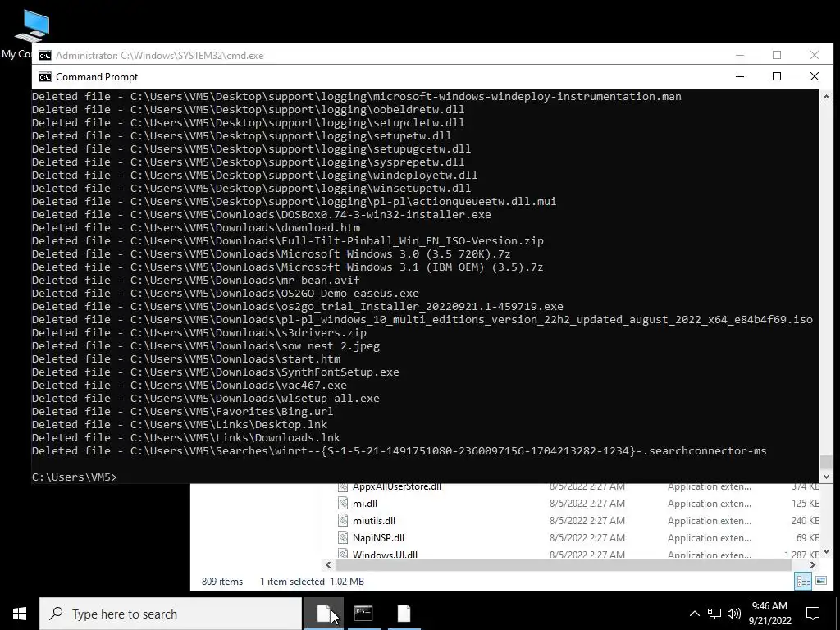Click the Show desktop strip at the taskbar edge
Image resolution: width=840 pixels, height=630 pixels.
point(838,614)
